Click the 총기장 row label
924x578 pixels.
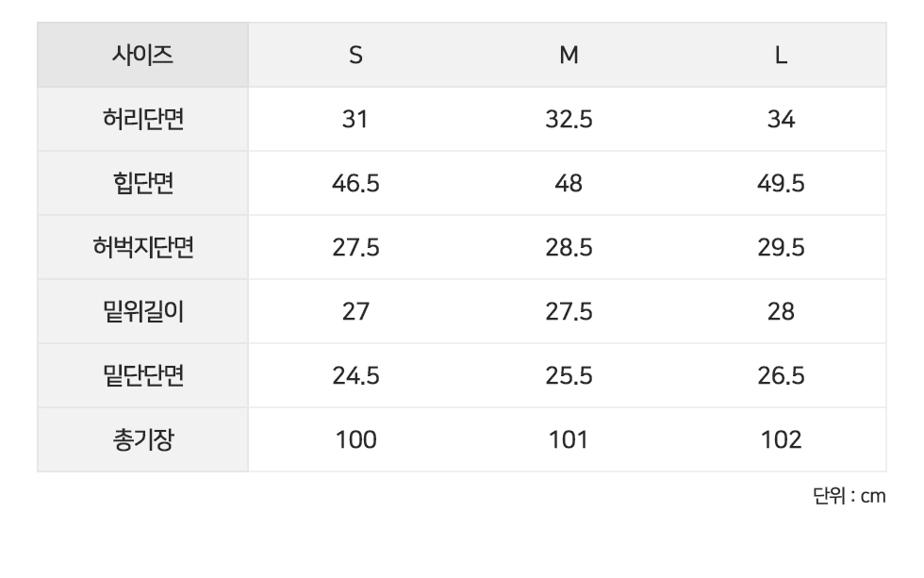[x=142, y=439]
